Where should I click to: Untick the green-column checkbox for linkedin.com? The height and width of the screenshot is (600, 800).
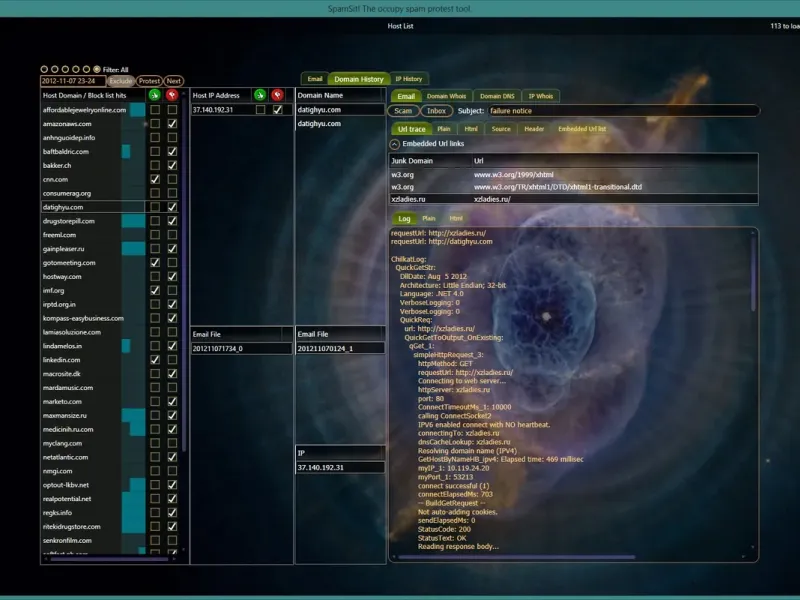(155, 360)
